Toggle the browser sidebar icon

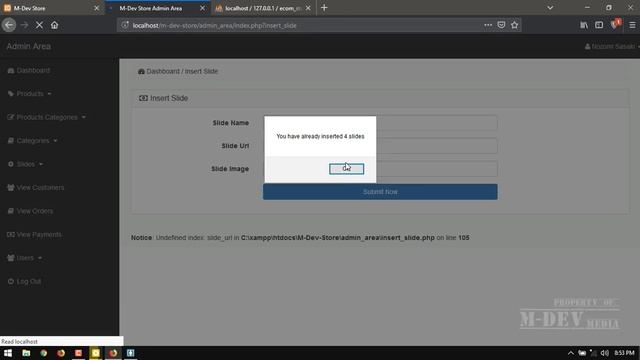(599, 25)
